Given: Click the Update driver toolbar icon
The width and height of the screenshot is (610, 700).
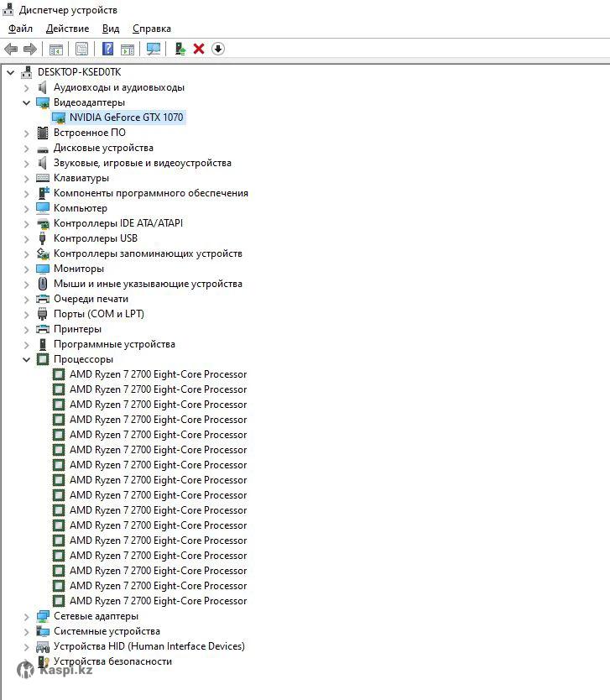Looking at the screenshot, I should click(180, 49).
